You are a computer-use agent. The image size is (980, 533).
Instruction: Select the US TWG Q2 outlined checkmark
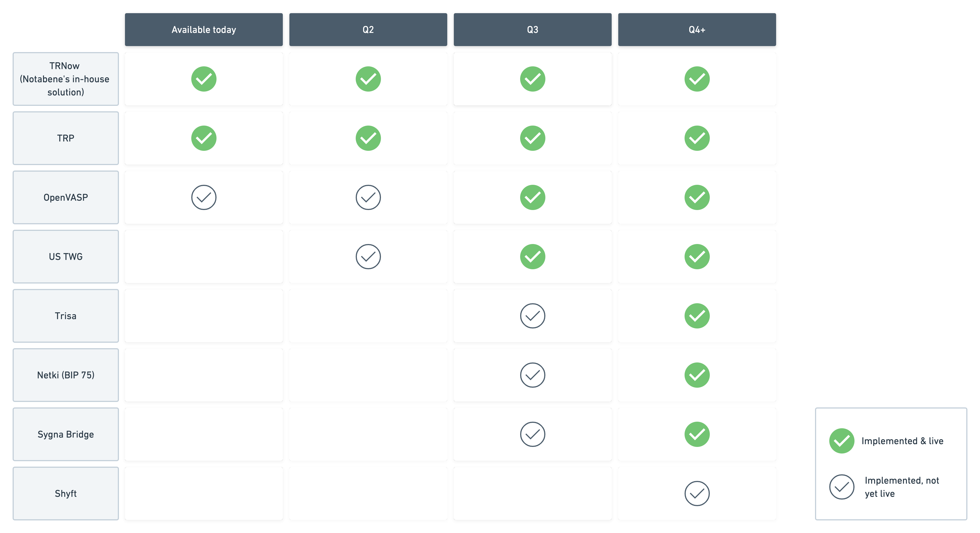[x=368, y=257]
